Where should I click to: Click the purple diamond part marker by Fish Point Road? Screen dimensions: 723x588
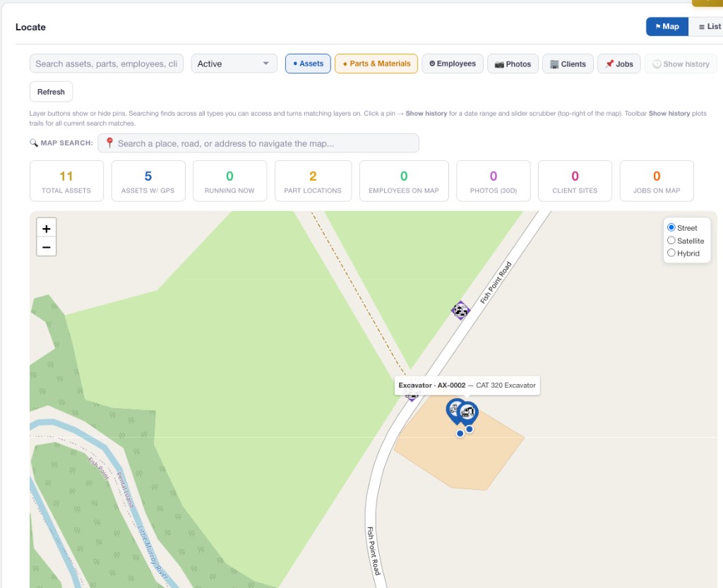[460, 310]
